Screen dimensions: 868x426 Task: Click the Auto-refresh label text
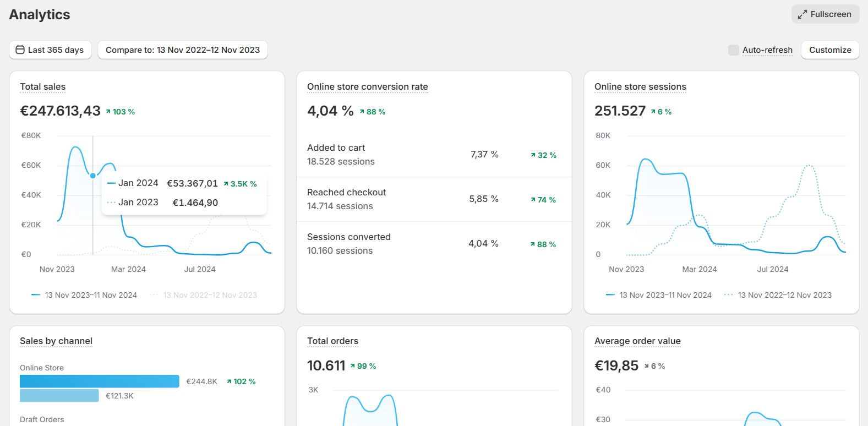[767, 50]
